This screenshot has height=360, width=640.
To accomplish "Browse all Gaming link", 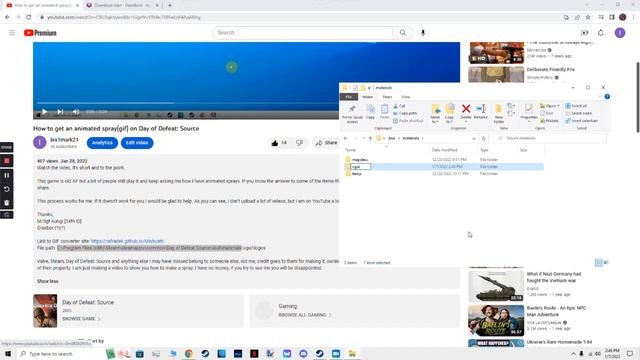I will pos(304,315).
